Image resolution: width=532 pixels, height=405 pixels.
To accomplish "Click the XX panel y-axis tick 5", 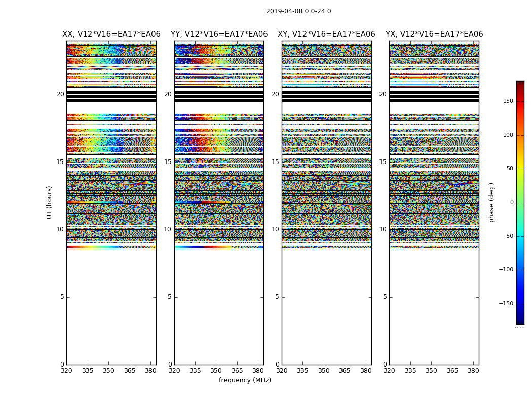I will (x=62, y=297).
